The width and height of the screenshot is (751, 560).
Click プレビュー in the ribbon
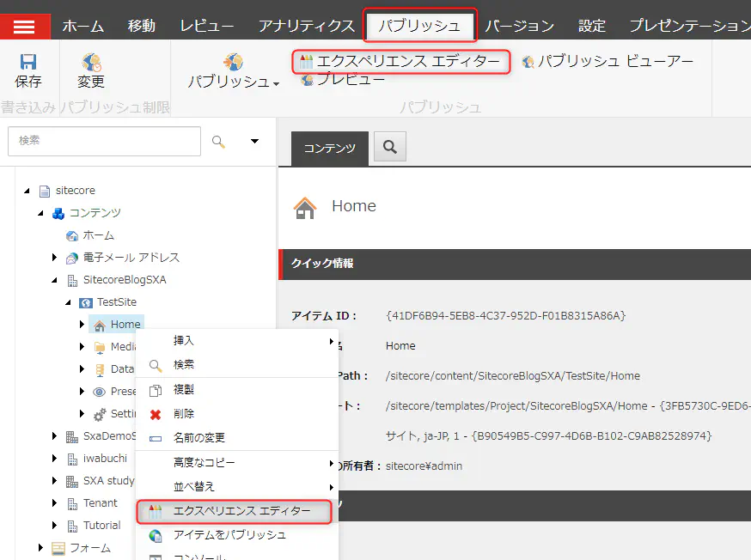[x=343, y=80]
